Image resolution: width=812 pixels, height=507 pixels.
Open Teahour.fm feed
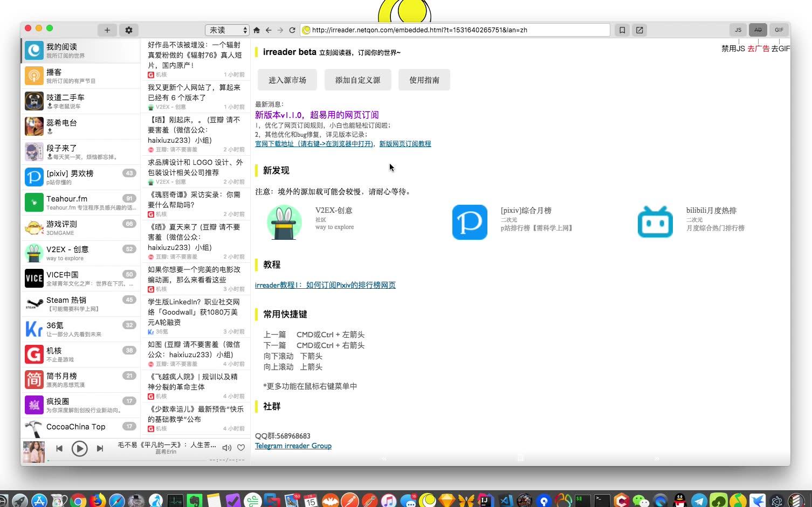point(80,203)
